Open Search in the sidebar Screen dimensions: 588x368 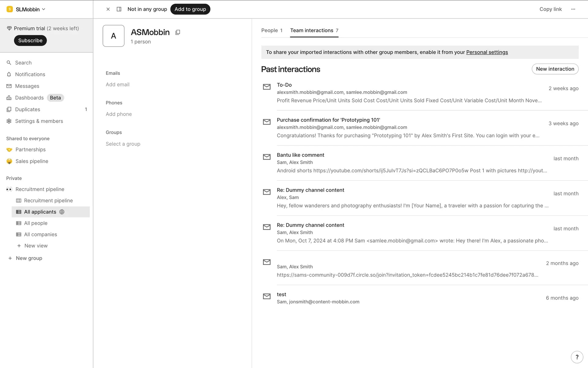[23, 63]
